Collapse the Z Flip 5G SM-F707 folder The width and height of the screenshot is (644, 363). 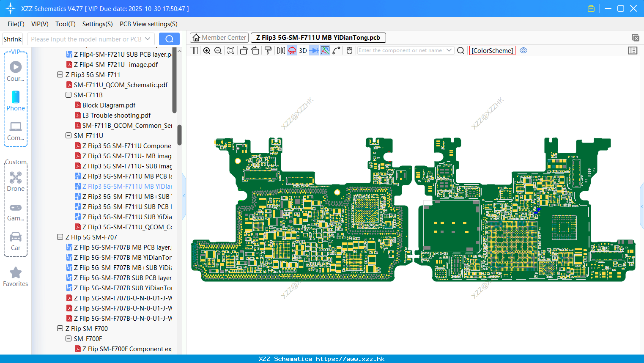tap(60, 237)
